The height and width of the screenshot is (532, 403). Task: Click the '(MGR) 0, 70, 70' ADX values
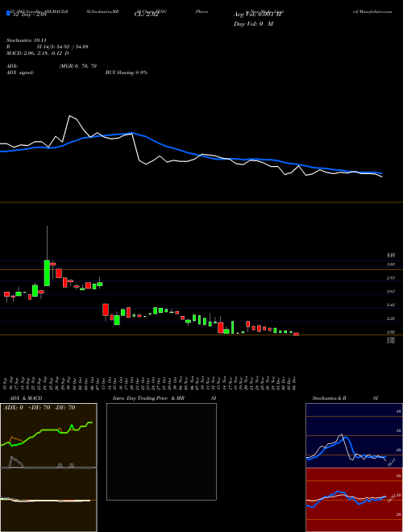78,67
